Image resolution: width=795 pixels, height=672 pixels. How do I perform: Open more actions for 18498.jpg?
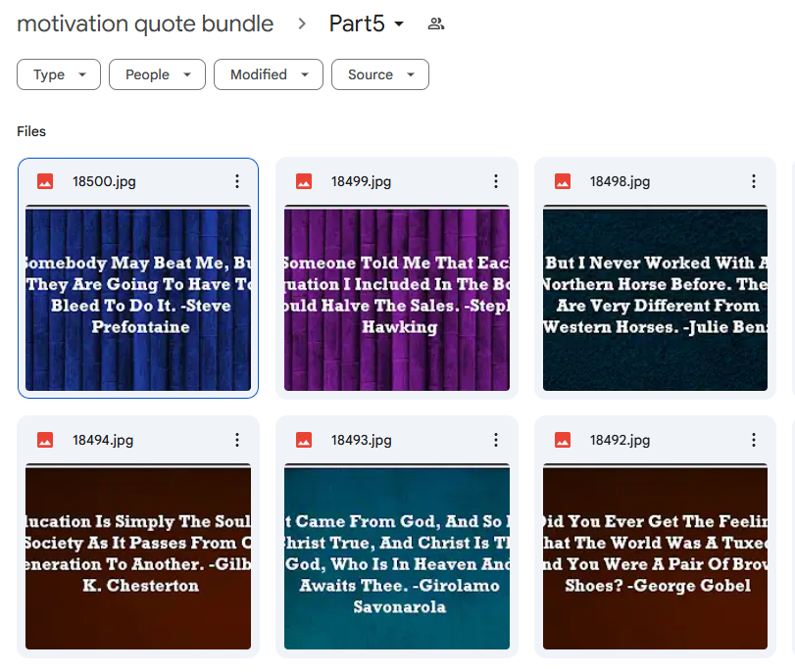point(754,181)
